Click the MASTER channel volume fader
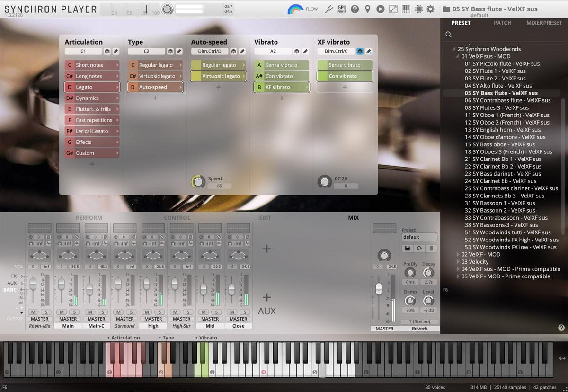Screen dimensions: 568x392 [379, 289]
